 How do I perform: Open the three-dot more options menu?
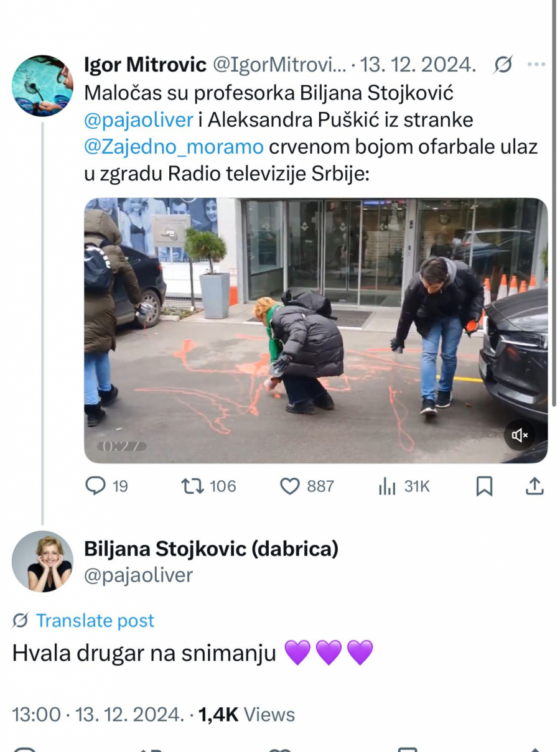coord(536,64)
